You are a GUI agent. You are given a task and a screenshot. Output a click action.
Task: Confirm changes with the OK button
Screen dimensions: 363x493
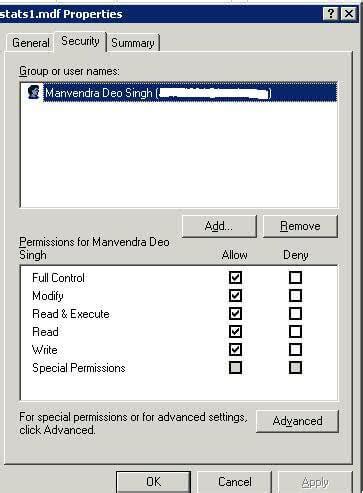(153, 482)
